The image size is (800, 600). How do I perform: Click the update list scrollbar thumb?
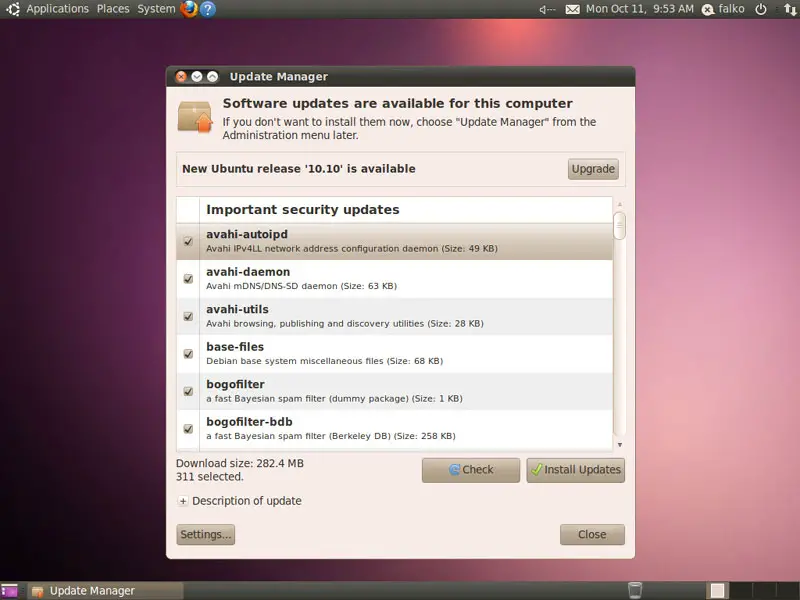(x=619, y=226)
